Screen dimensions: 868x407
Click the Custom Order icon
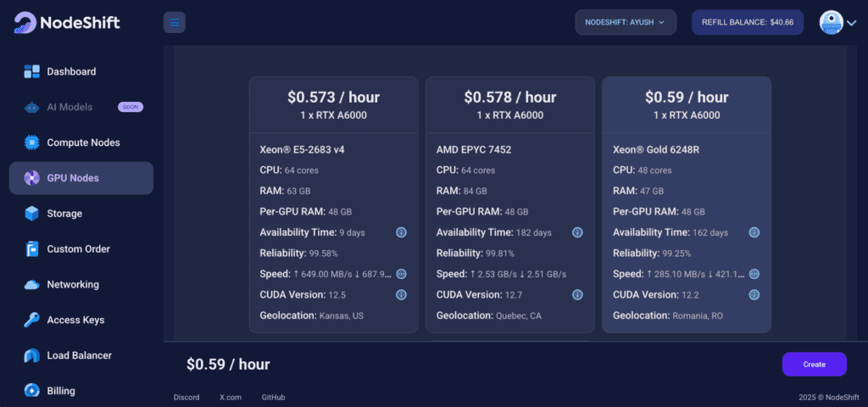[x=31, y=248]
